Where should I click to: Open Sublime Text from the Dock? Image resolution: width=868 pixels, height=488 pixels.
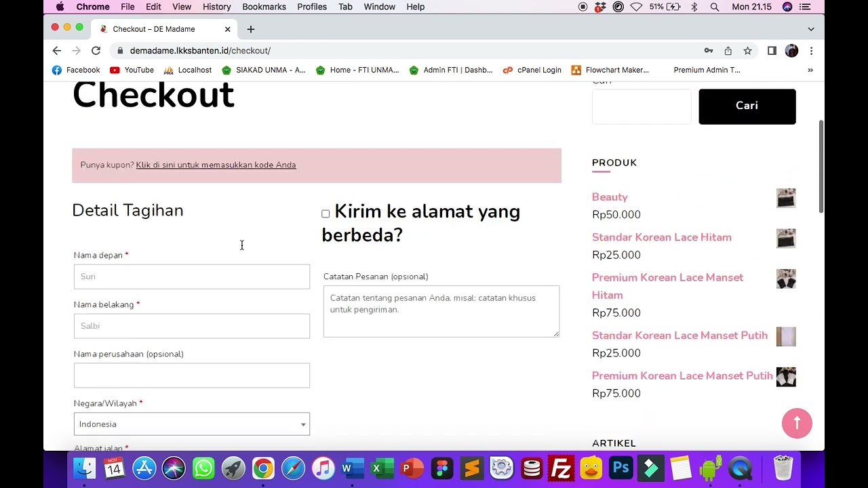pyautogui.click(x=472, y=468)
